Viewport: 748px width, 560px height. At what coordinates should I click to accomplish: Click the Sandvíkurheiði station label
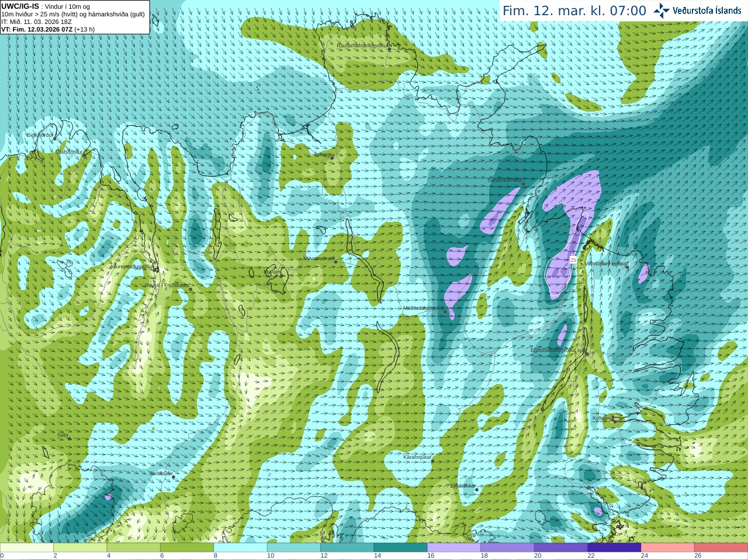pos(505,180)
